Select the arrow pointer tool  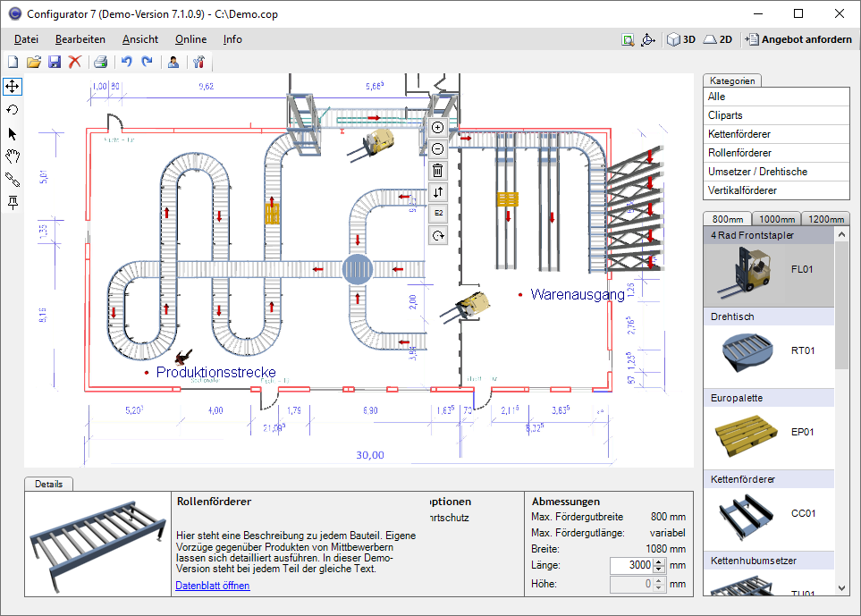pos(13,133)
